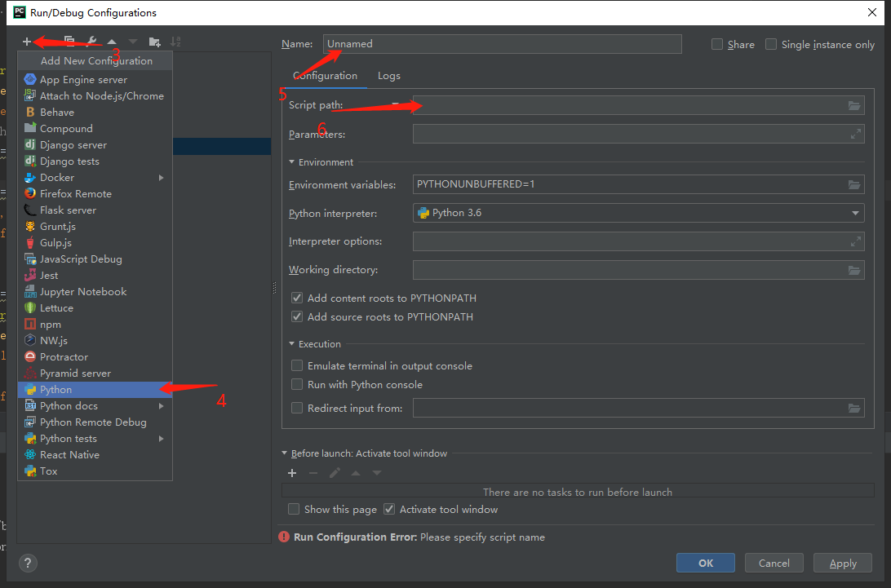This screenshot has width=891, height=588.
Task: Choose Protractor from the list
Action: click(x=95, y=357)
